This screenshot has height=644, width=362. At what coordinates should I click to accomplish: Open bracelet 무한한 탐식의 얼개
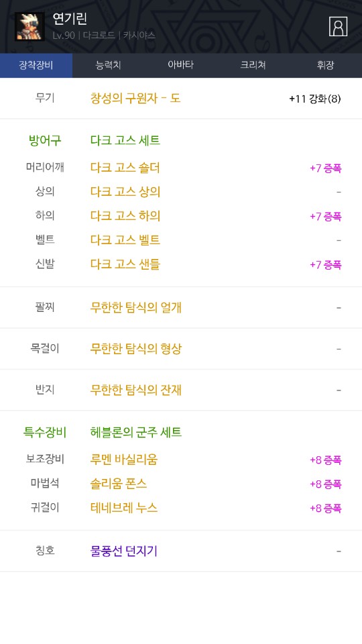[x=136, y=308]
